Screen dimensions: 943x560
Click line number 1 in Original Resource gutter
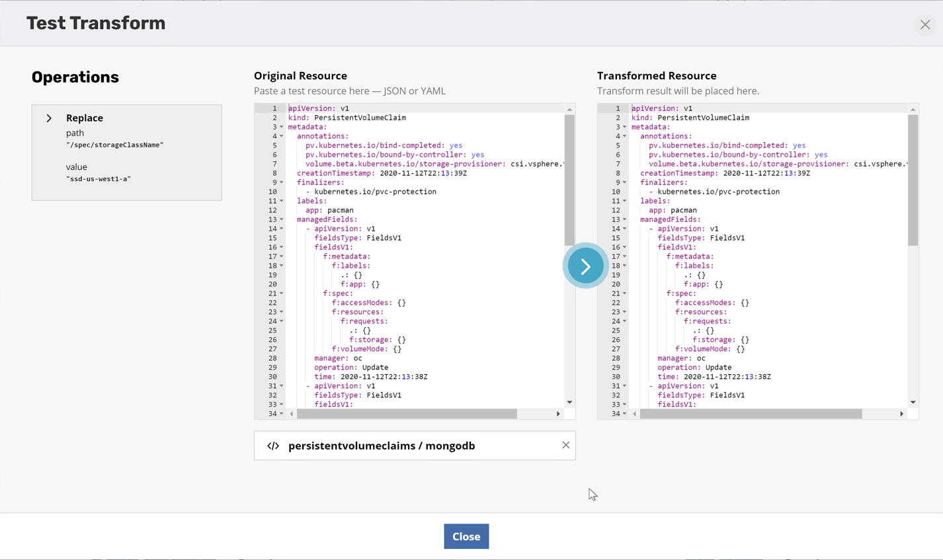coord(274,108)
